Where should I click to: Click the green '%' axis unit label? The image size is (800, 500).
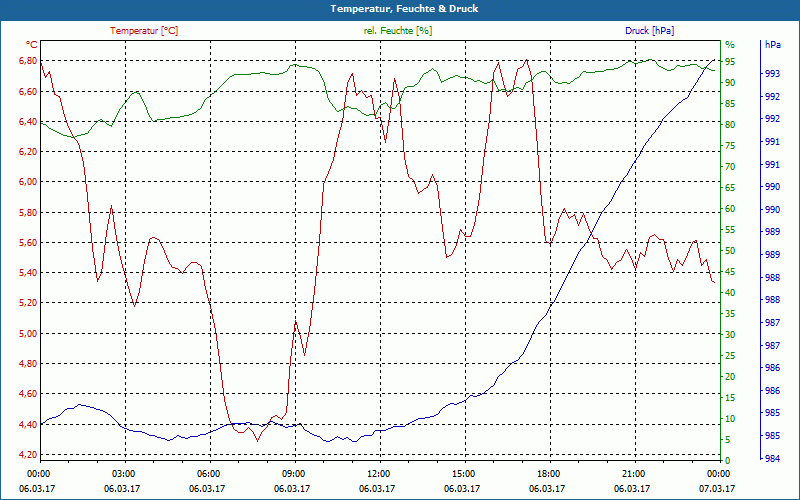pos(730,45)
